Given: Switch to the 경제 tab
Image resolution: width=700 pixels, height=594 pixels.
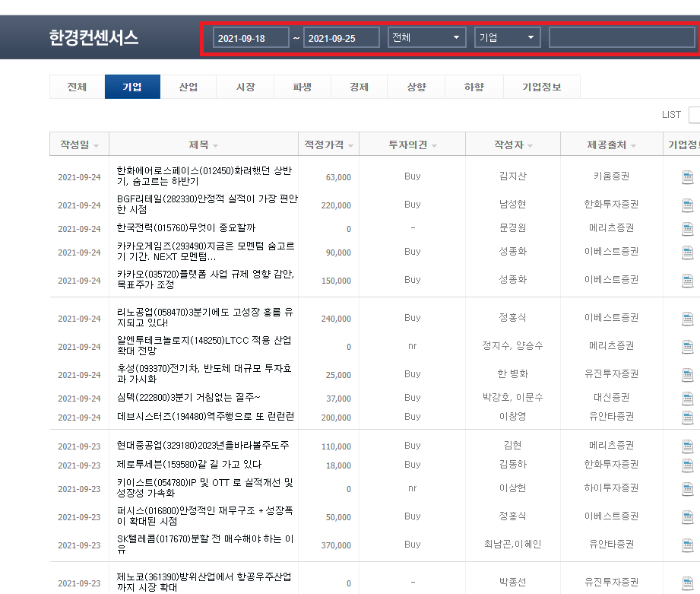Looking at the screenshot, I should (x=359, y=87).
